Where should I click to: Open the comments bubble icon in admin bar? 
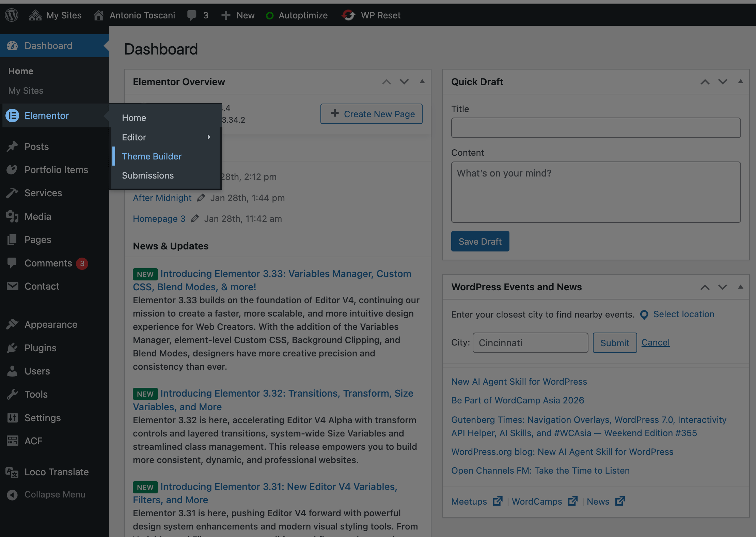click(x=192, y=15)
